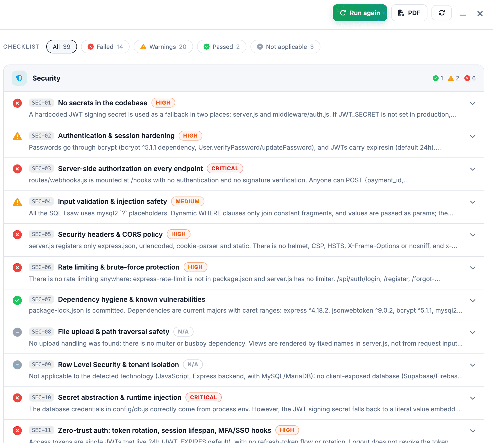Click the refresh arrows icon button
493x448 pixels.
point(441,13)
